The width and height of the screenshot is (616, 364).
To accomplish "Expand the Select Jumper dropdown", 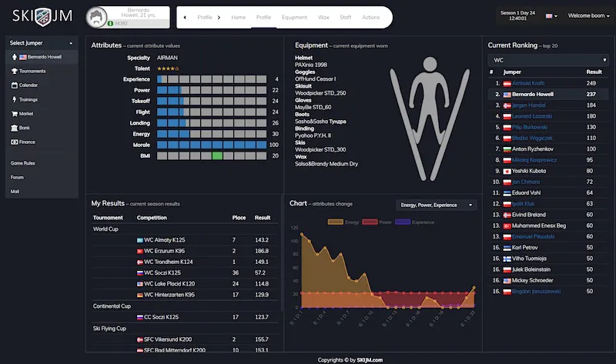I will [x=42, y=43].
